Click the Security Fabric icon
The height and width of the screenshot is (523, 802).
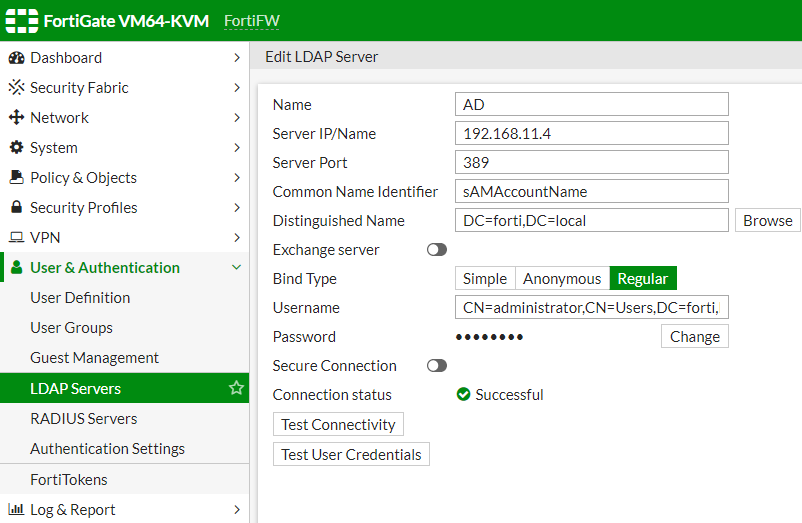[16, 87]
